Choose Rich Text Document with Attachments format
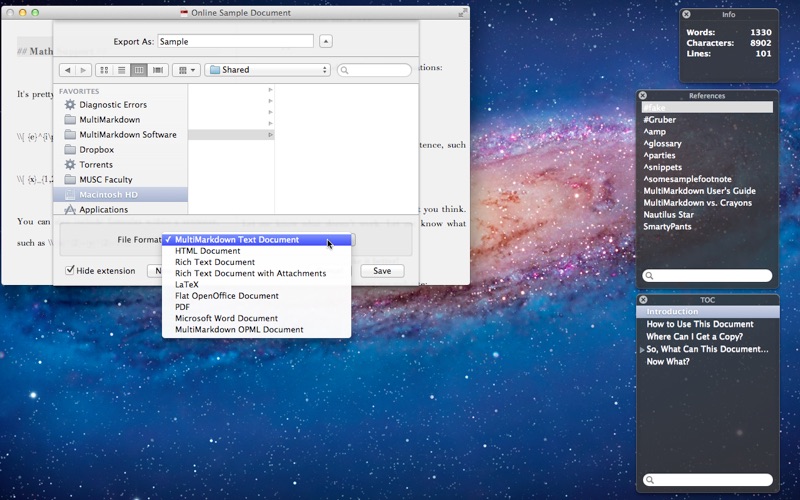Image resolution: width=800 pixels, height=500 pixels. [x=257, y=273]
